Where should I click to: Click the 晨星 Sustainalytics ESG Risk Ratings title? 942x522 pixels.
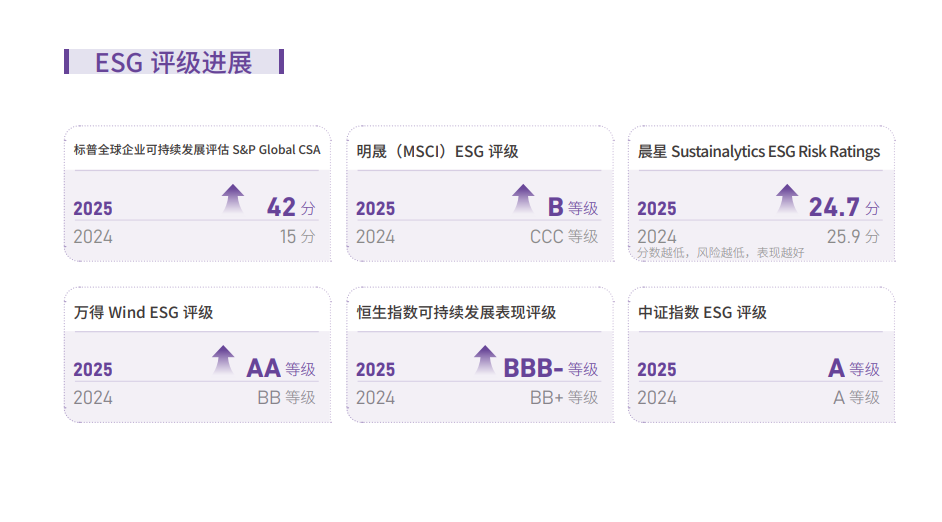click(x=759, y=152)
